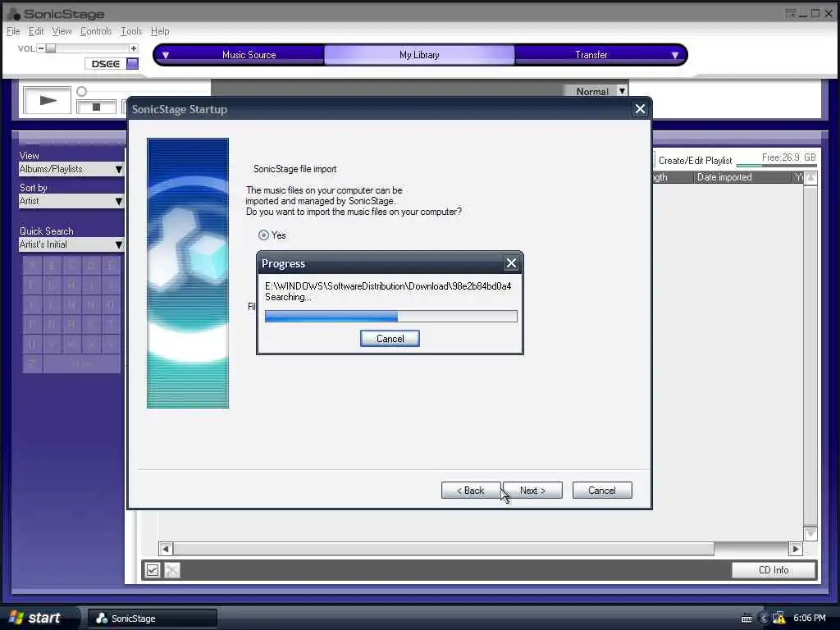The image size is (840, 630).
Task: Click the Free 26.9 GB indicator
Action: point(788,157)
